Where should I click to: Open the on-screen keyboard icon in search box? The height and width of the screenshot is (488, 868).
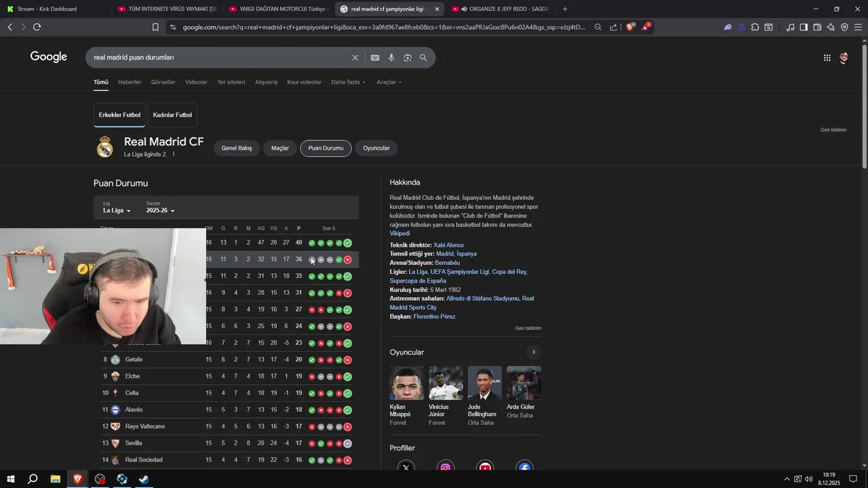click(375, 58)
